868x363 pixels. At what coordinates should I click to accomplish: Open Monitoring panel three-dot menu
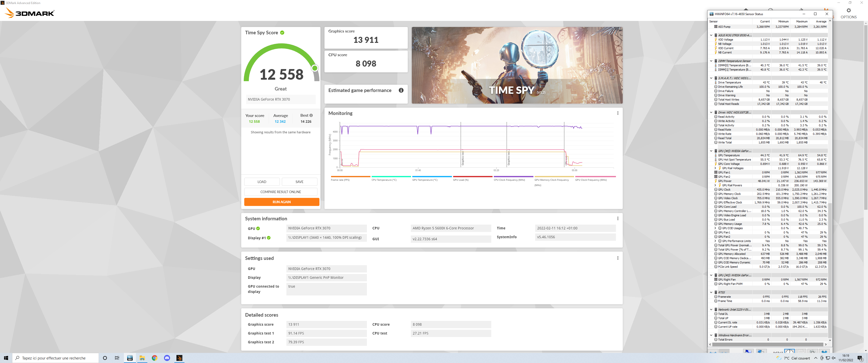(x=618, y=113)
